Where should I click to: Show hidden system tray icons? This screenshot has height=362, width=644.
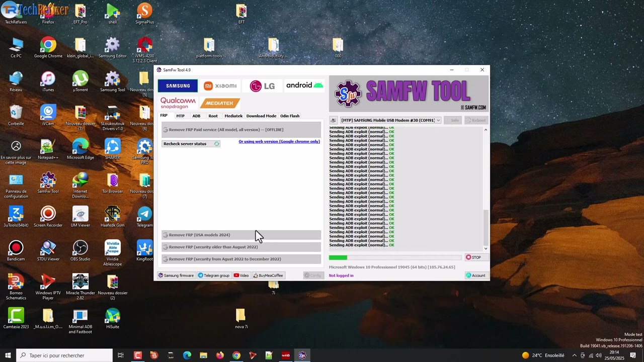575,355
